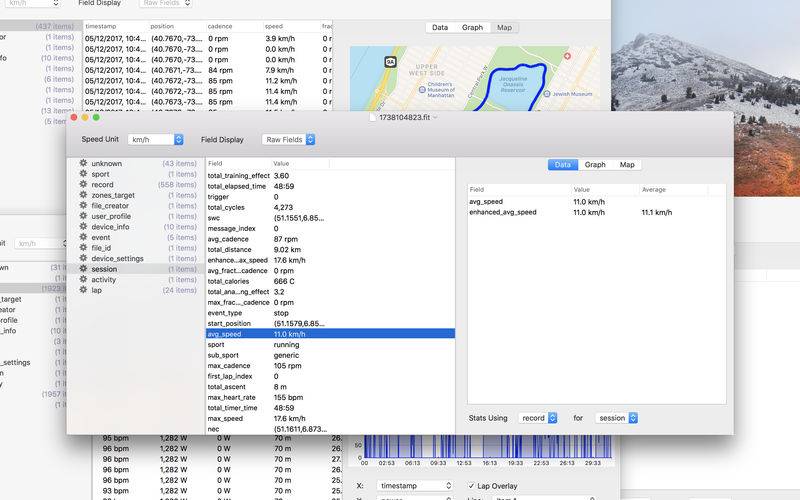
Task: Switch to the Data tab in front window
Action: [563, 164]
